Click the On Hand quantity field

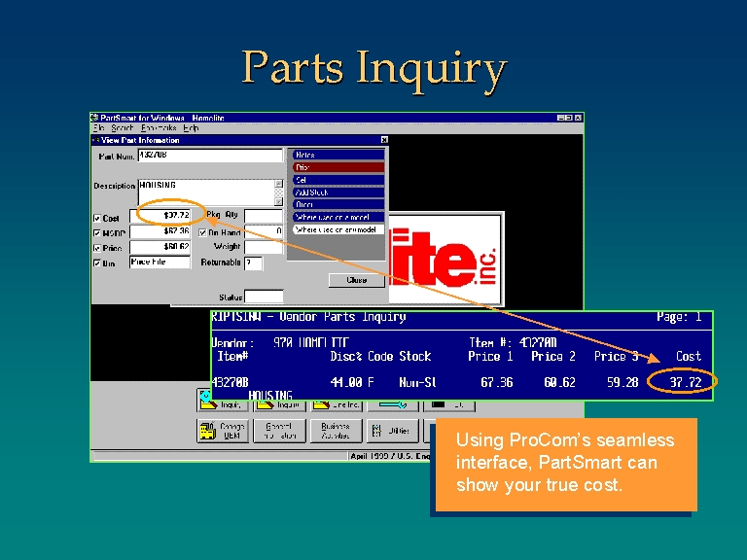[x=264, y=231]
